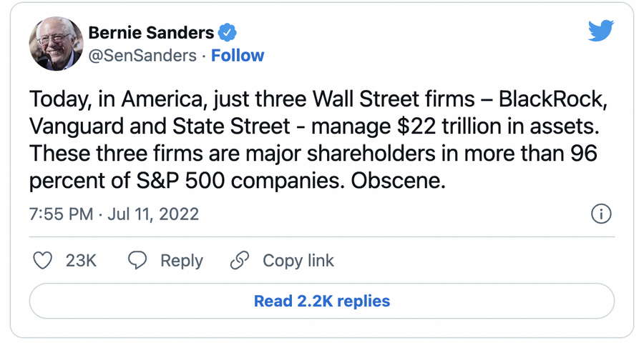This screenshot has width=644, height=348.
Task: Select the Copy link text
Action: (x=298, y=261)
